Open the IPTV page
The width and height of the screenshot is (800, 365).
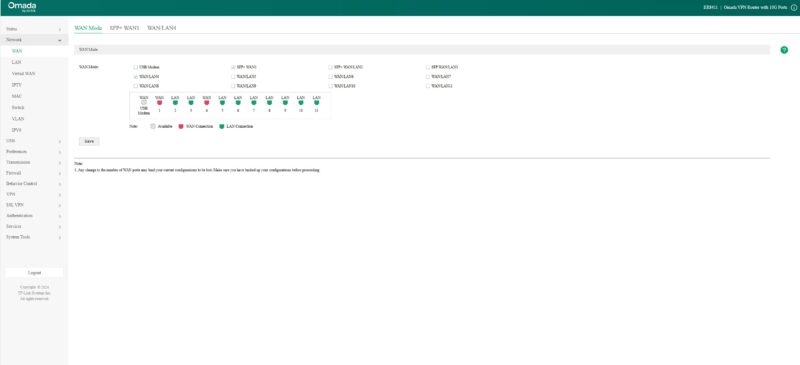tap(34, 85)
